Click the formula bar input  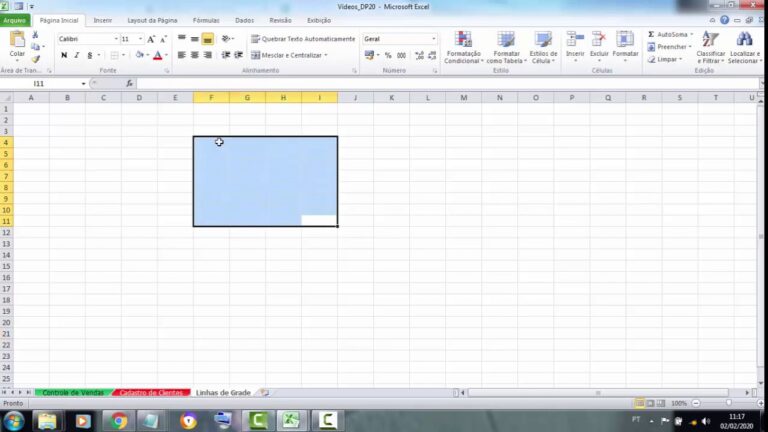click(x=447, y=84)
